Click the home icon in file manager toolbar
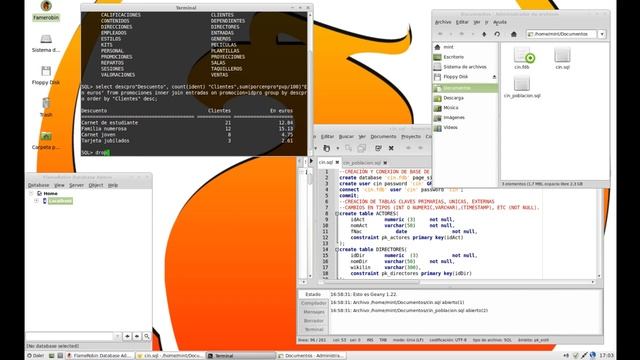 (x=513, y=34)
